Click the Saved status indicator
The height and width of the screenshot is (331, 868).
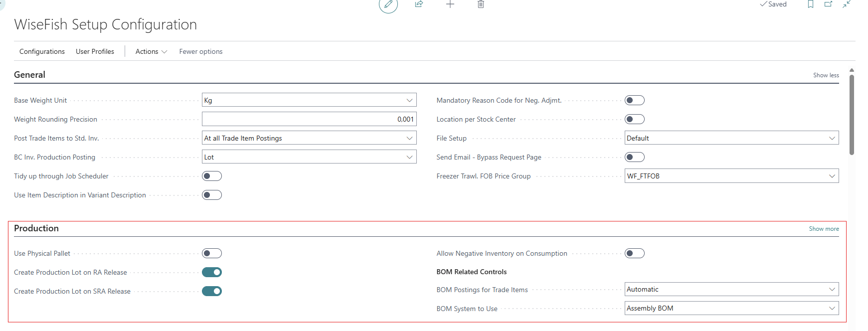coord(773,4)
